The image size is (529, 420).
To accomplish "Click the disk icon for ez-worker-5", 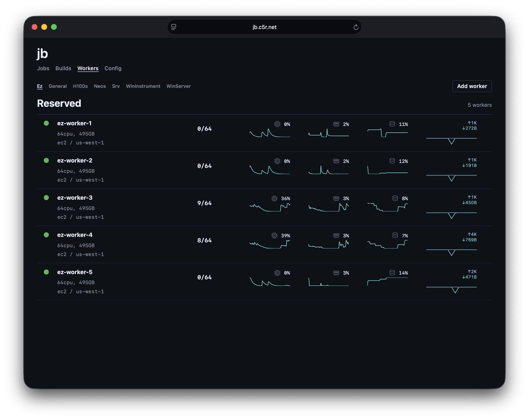I will coord(392,273).
